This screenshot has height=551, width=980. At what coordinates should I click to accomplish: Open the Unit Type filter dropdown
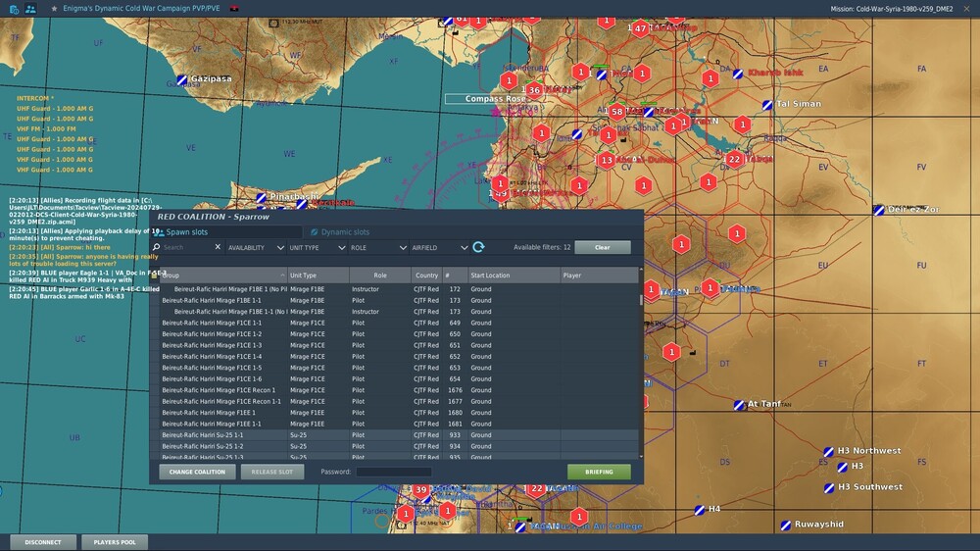coord(315,248)
